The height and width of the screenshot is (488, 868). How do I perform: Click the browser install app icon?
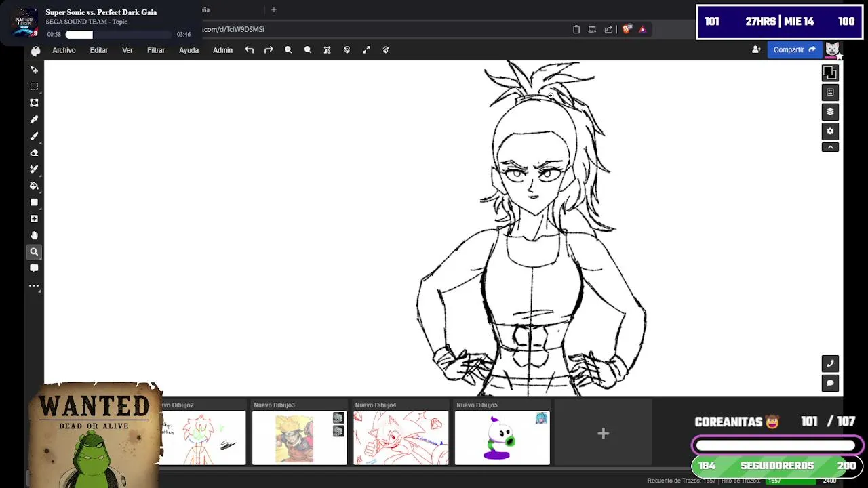point(592,29)
